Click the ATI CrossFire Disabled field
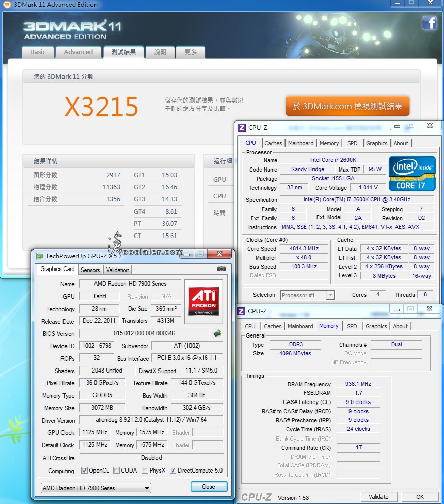 pos(151,458)
